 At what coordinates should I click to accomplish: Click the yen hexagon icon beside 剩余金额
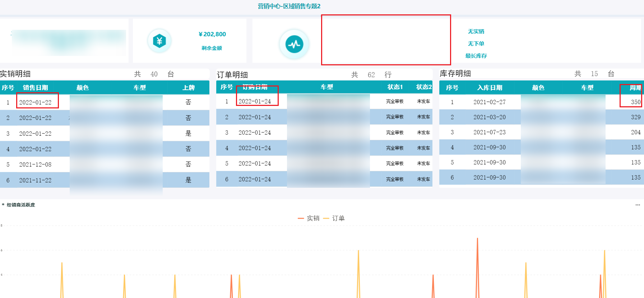(x=159, y=41)
